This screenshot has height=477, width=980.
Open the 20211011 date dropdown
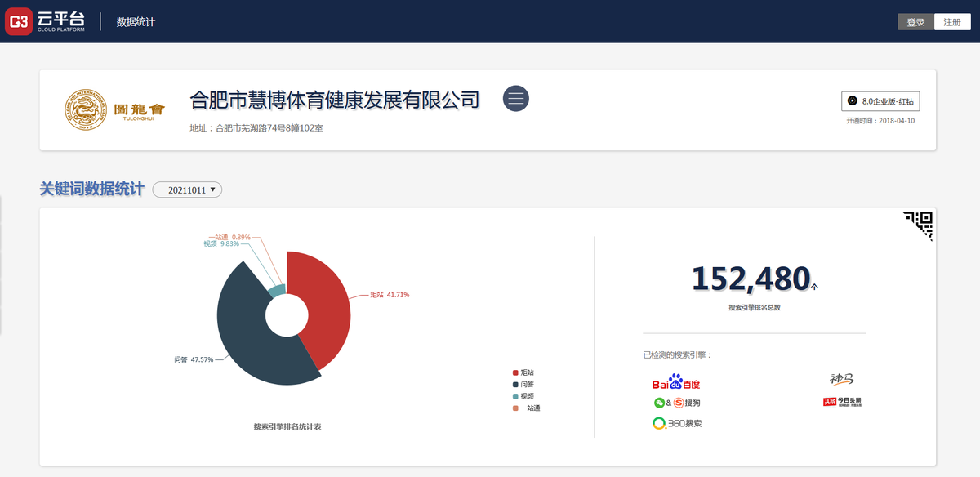187,189
